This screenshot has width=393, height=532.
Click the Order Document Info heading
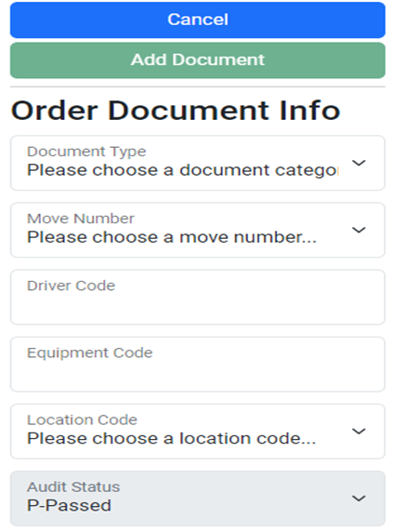pyautogui.click(x=176, y=111)
